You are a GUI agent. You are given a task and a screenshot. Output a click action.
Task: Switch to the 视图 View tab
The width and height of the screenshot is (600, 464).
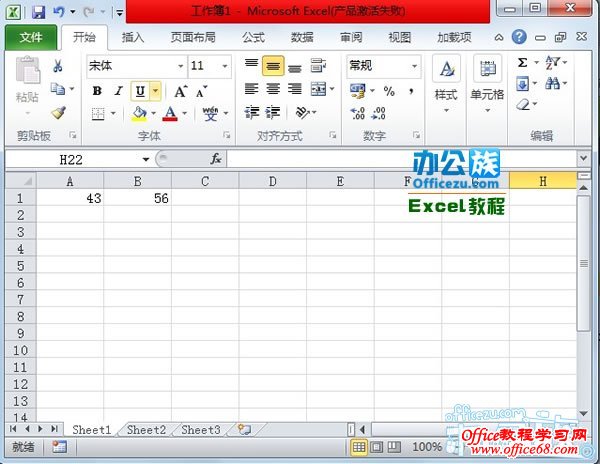(x=399, y=37)
